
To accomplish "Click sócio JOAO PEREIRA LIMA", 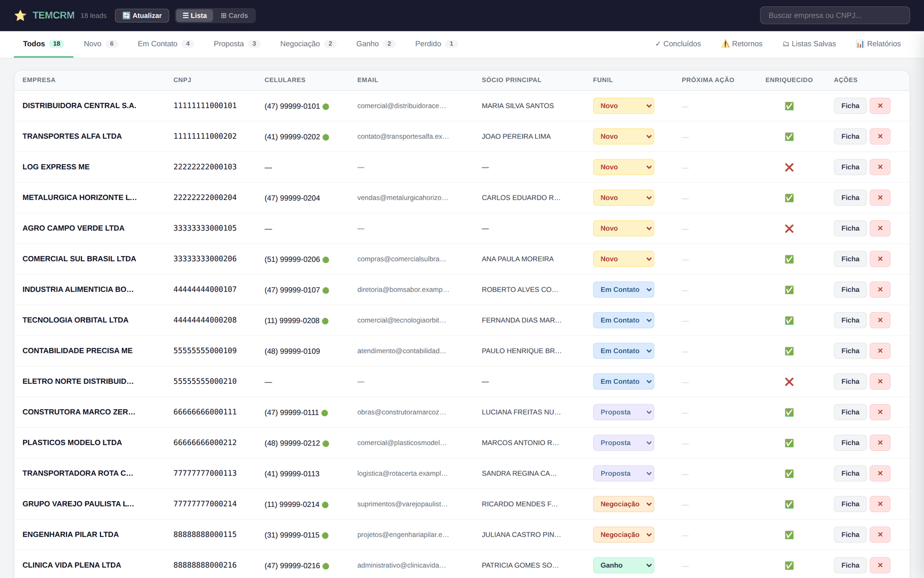I will [516, 136].
